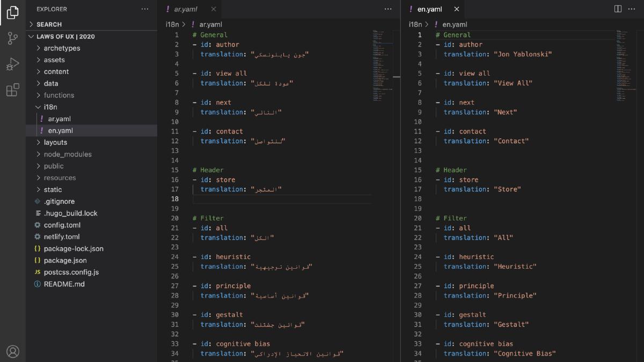Open README.md file
This screenshot has width=644, height=362.
tap(64, 284)
